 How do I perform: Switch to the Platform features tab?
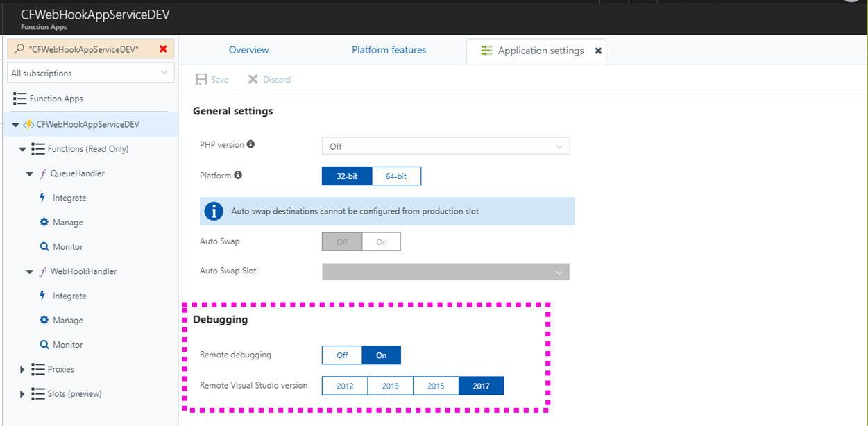pos(389,50)
